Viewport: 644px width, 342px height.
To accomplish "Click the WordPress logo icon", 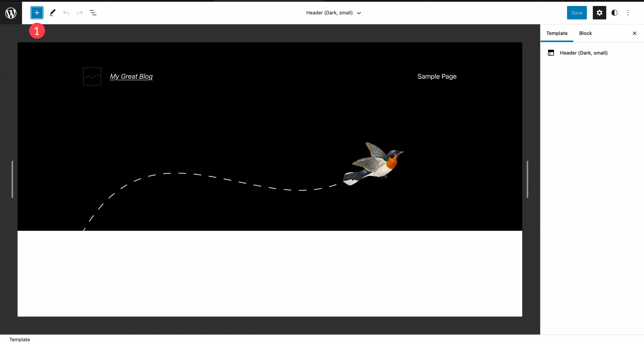I will pos(11,12).
